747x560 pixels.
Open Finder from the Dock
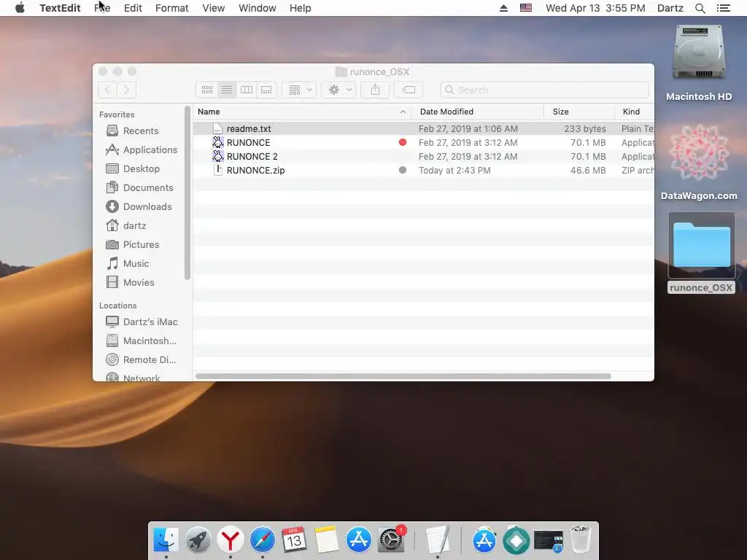click(x=166, y=540)
